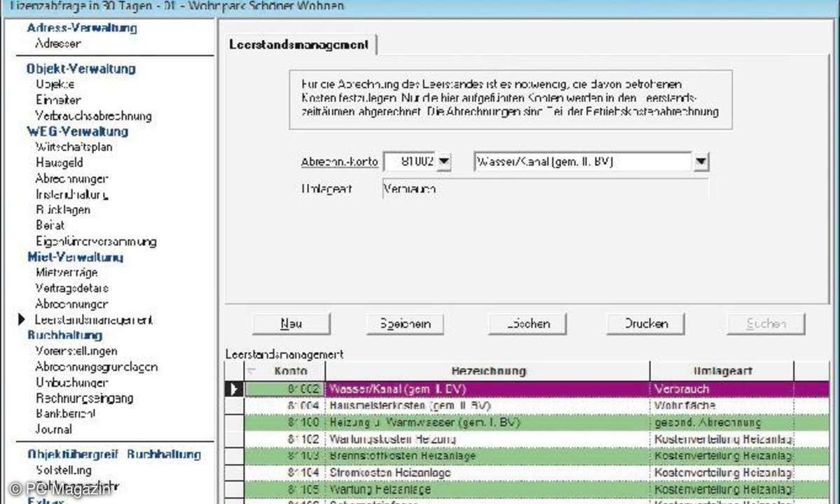This screenshot has height=504, width=840.
Task: Click account number 81100 cell
Action: point(285,422)
